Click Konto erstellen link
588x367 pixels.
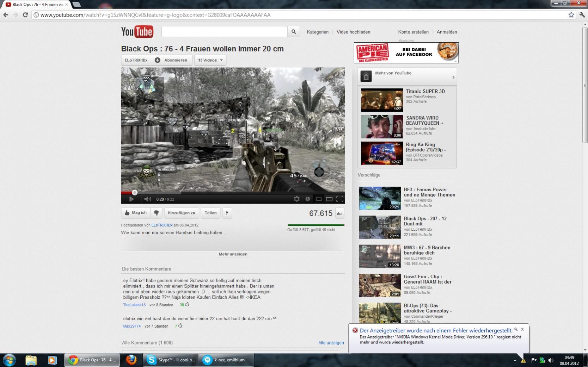414,32
